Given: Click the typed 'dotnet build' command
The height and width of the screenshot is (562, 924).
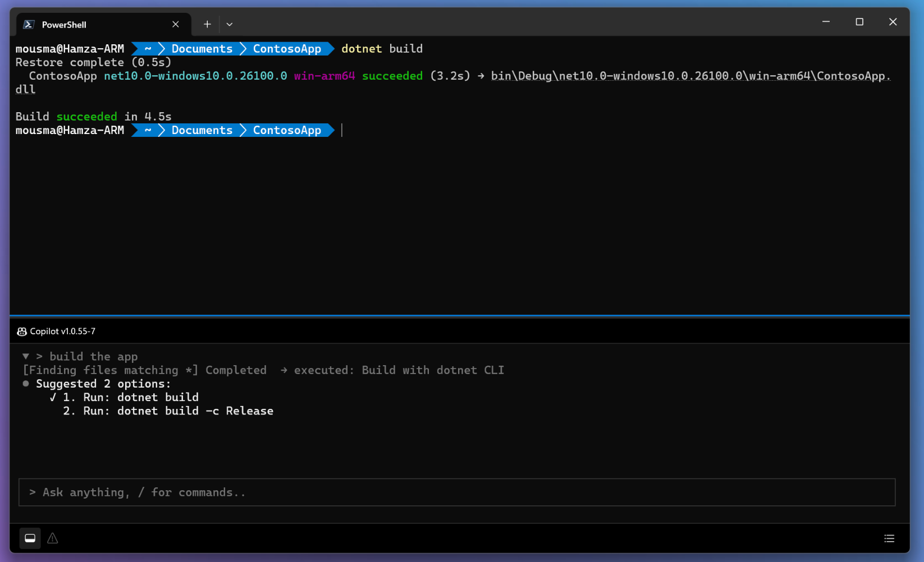Looking at the screenshot, I should pyautogui.click(x=382, y=49).
